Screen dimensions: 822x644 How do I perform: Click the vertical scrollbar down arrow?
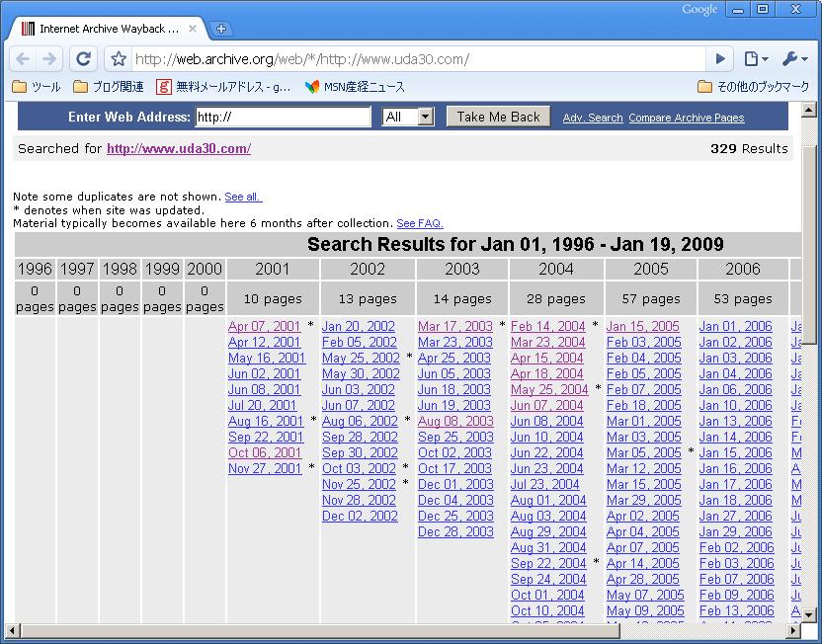809,615
